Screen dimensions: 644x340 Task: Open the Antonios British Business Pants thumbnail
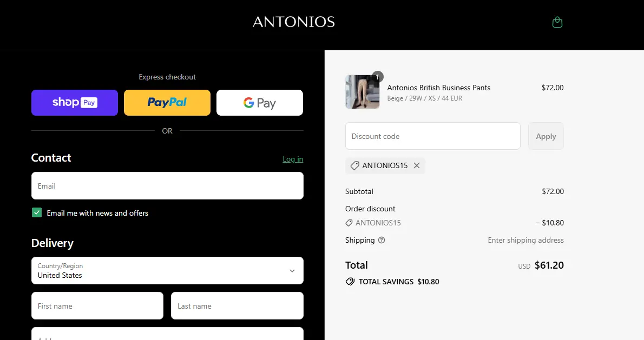point(363,92)
